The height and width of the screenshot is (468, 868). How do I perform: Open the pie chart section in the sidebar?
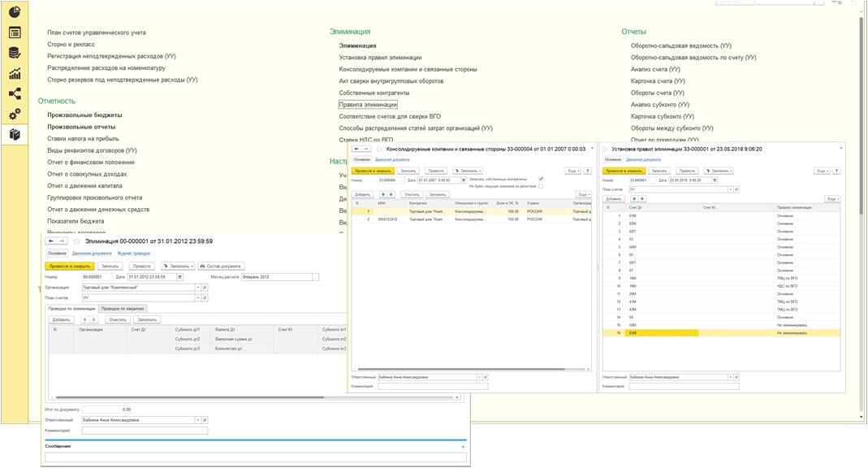pyautogui.click(x=15, y=12)
